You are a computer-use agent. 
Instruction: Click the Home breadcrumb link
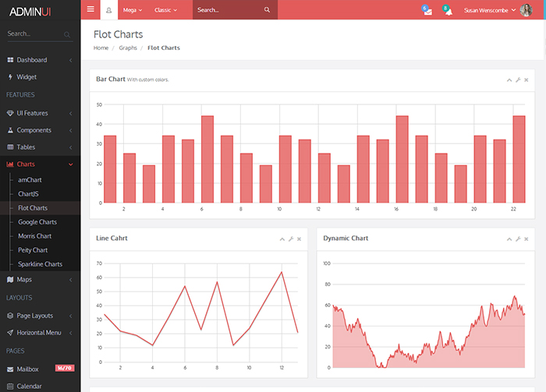[x=101, y=48]
